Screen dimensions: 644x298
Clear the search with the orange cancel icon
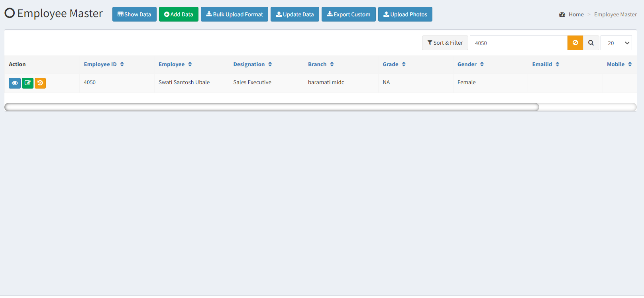click(x=575, y=43)
